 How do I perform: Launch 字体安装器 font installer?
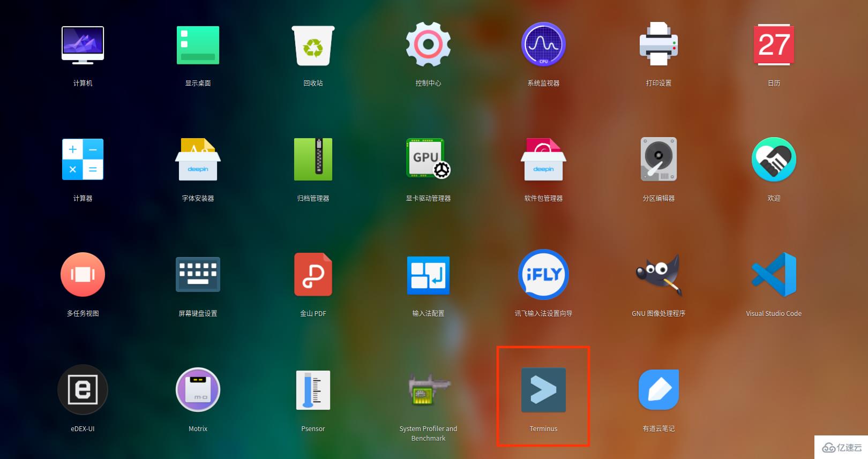click(198, 160)
